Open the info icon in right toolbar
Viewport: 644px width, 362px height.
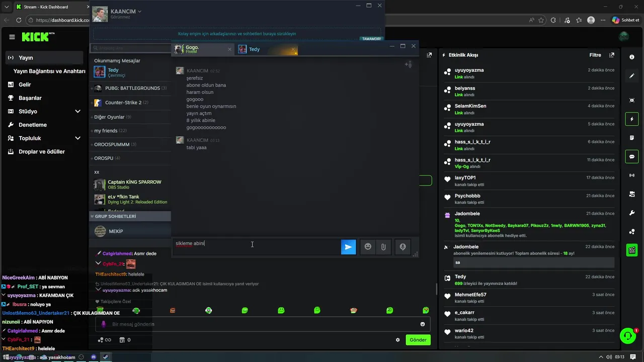point(632,57)
